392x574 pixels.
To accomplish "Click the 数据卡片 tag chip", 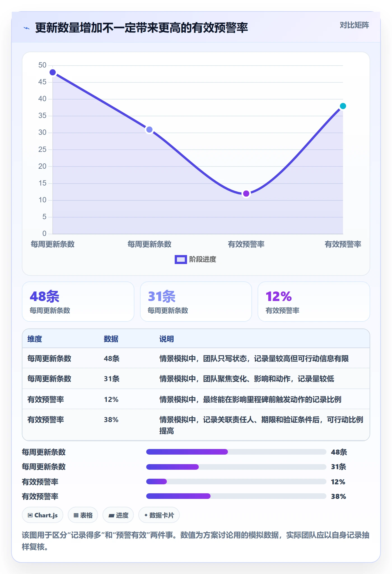I will [x=159, y=515].
